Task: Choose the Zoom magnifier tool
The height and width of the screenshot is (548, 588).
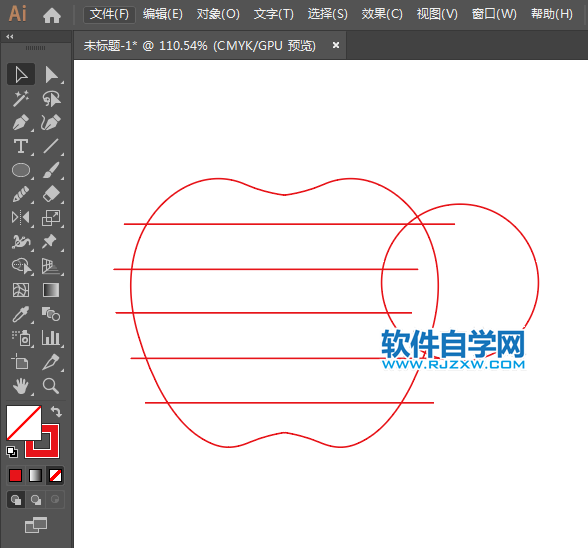Action: 51,386
